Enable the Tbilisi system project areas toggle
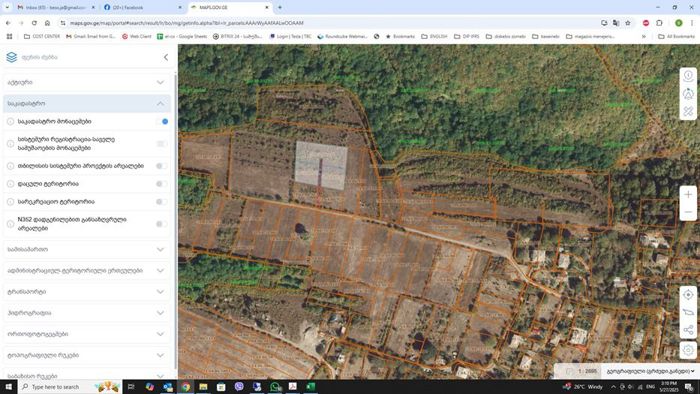The width and height of the screenshot is (700, 394). tap(162, 166)
